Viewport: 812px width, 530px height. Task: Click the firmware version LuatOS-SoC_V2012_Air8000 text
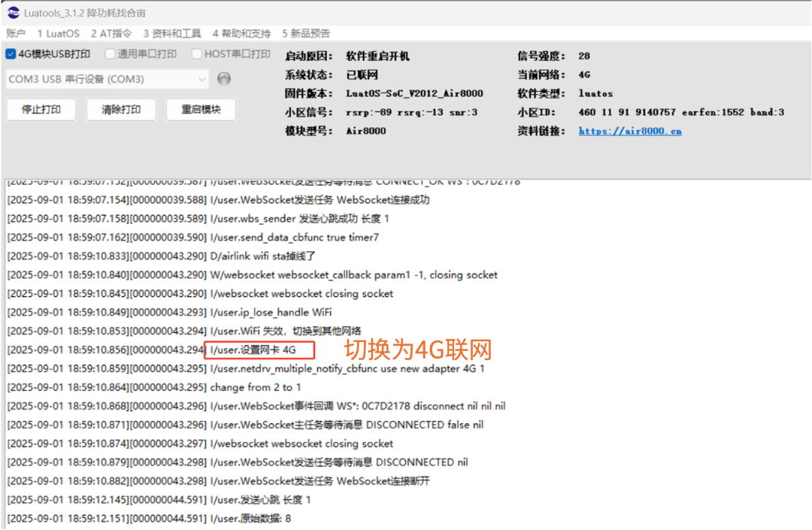click(x=413, y=93)
